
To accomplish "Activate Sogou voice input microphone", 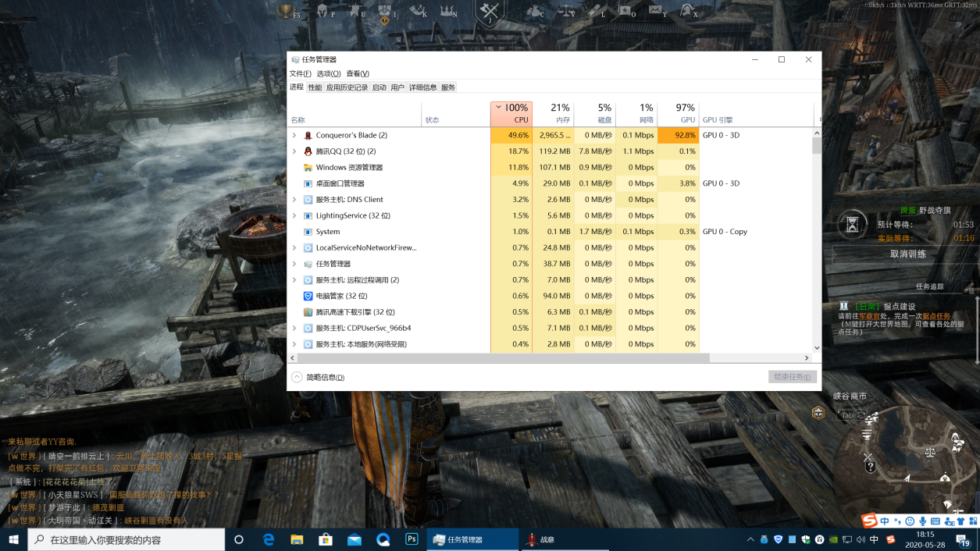I will [x=923, y=521].
